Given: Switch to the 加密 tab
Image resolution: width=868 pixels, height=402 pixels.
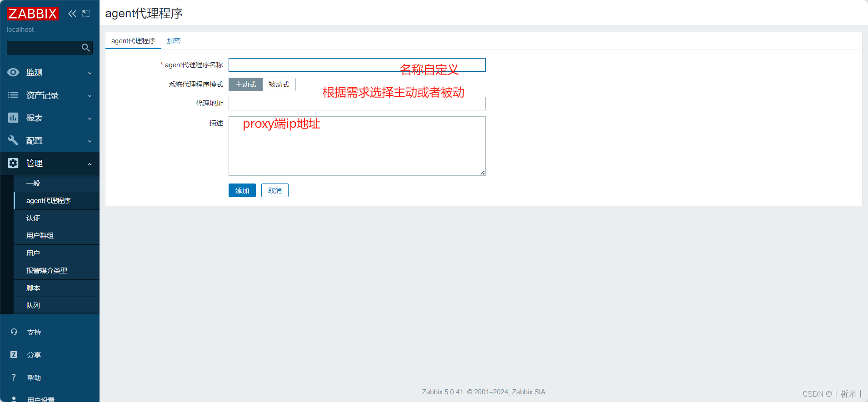Looking at the screenshot, I should (174, 41).
